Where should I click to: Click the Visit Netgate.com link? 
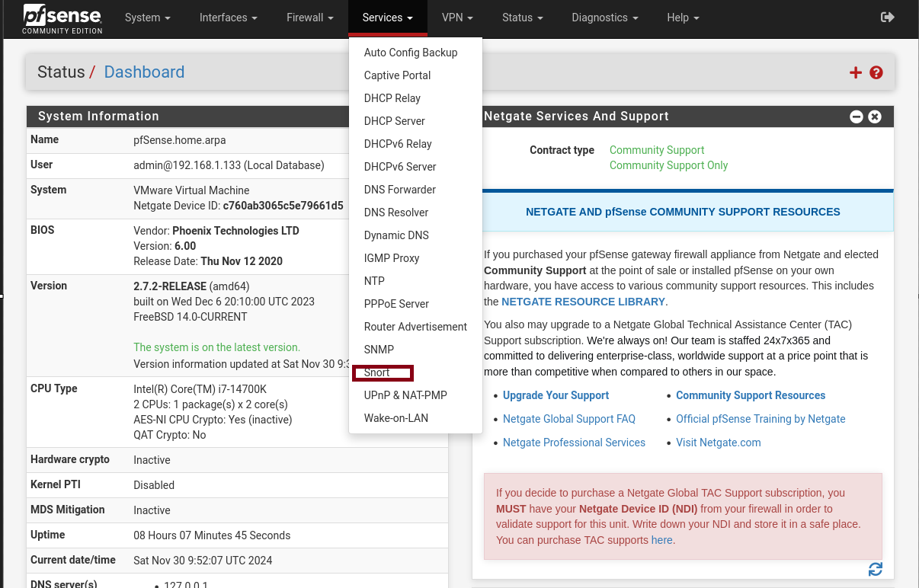718,443
